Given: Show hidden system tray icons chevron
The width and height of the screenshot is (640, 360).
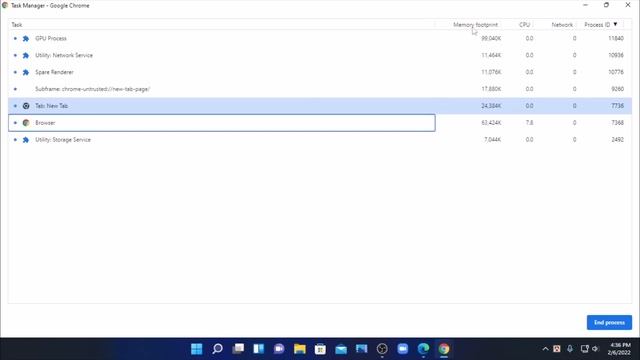Looking at the screenshot, I should (545, 349).
